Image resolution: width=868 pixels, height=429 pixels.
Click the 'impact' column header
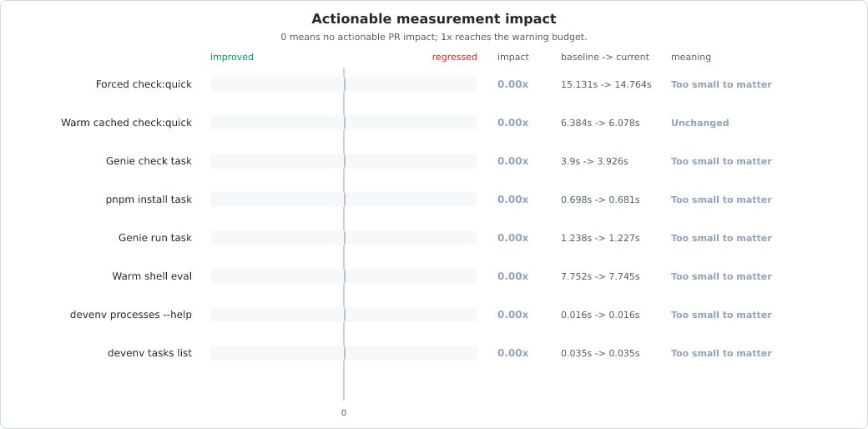click(x=513, y=57)
